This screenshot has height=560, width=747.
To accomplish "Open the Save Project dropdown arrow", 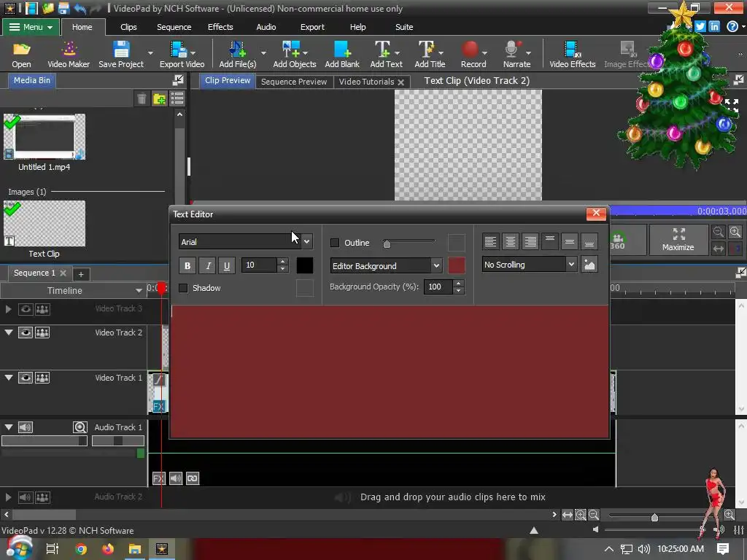I will click(150, 52).
